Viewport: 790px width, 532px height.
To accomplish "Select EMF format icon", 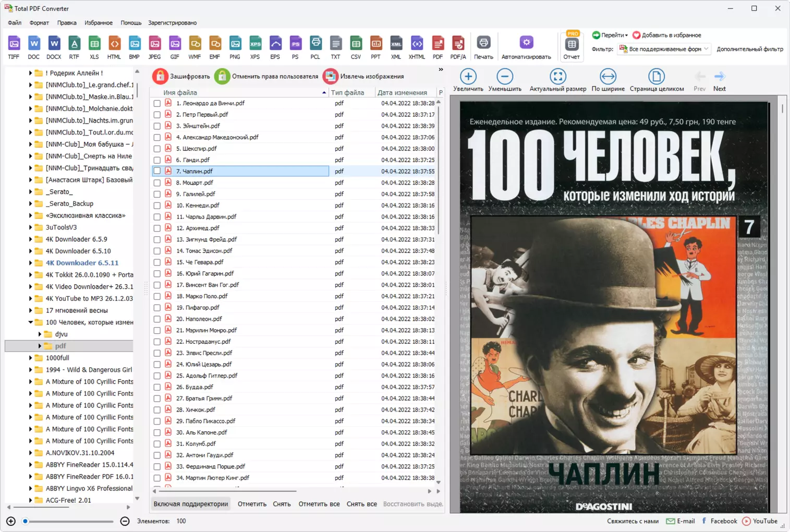I will (215, 47).
